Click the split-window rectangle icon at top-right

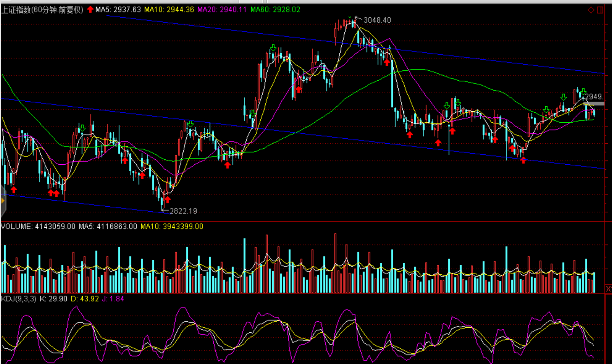[600, 10]
